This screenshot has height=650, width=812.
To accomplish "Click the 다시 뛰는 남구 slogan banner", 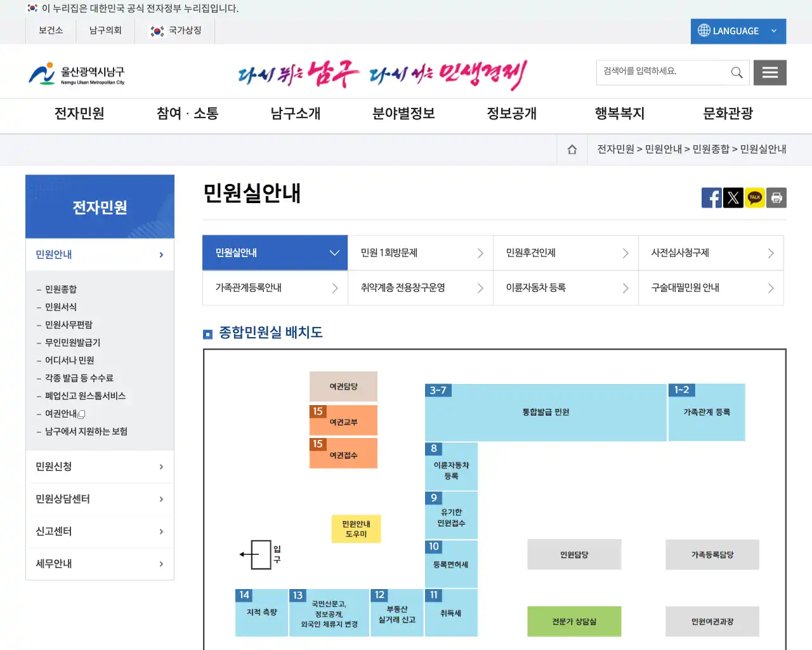I will coord(382,75).
